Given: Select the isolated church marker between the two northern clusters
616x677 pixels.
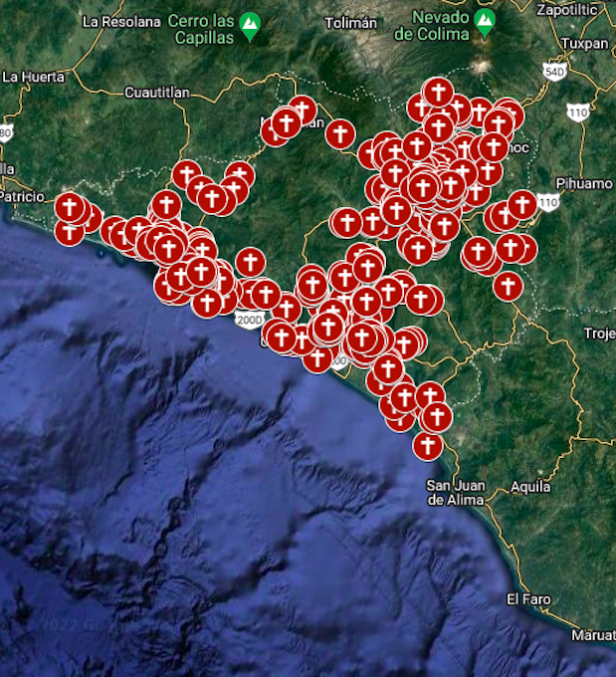Looking at the screenshot, I should coord(340,133).
